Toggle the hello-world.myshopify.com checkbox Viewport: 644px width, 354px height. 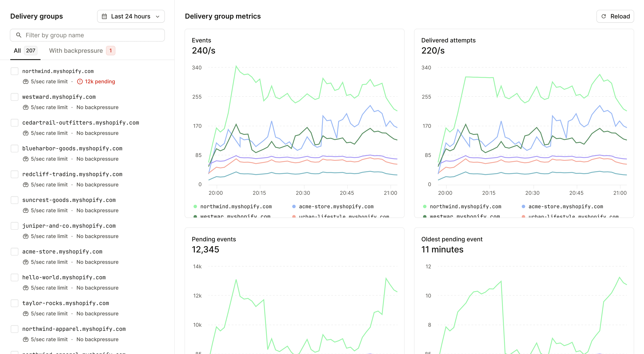coord(14,277)
